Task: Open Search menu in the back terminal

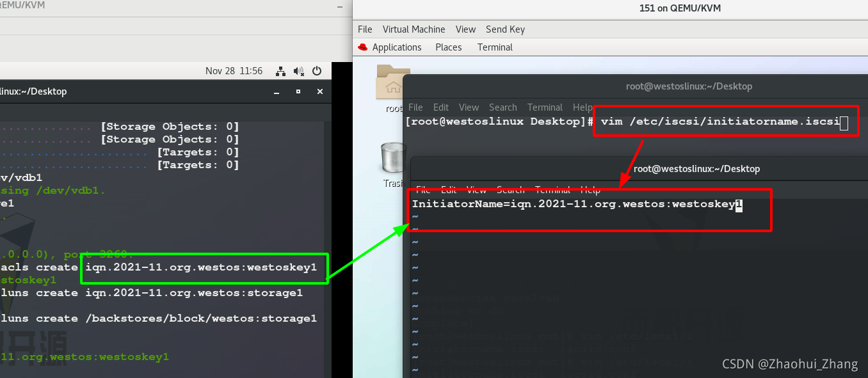Action: pos(502,107)
